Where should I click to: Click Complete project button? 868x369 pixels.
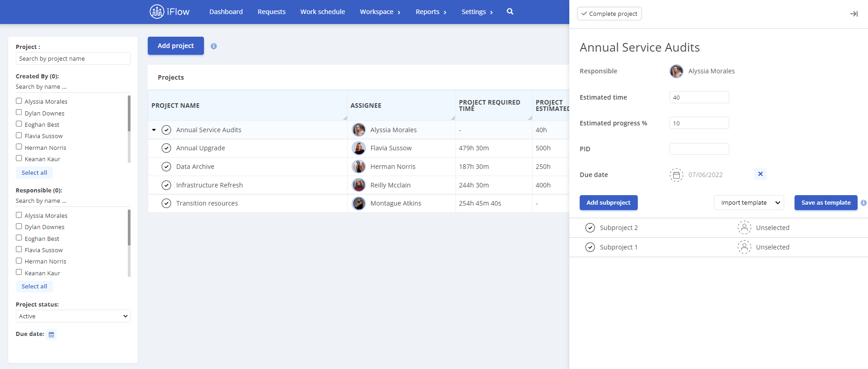[609, 14]
